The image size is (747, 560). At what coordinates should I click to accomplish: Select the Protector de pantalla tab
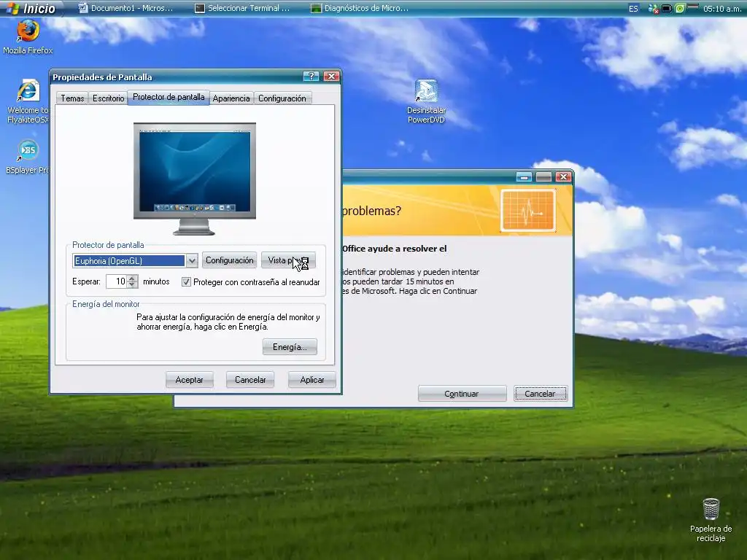tap(169, 97)
